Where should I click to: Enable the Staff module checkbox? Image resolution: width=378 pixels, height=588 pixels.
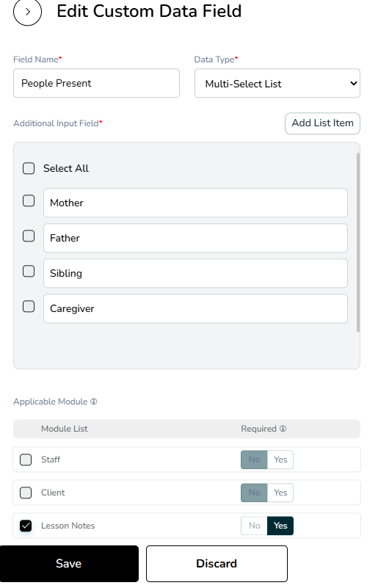tap(26, 460)
